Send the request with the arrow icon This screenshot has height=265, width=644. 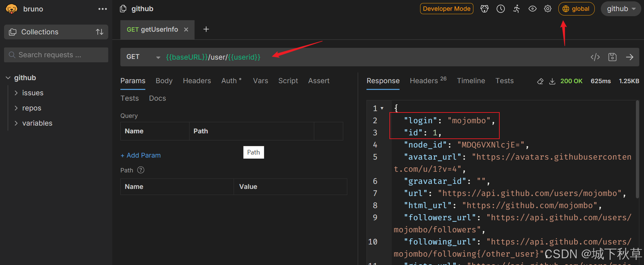click(630, 57)
